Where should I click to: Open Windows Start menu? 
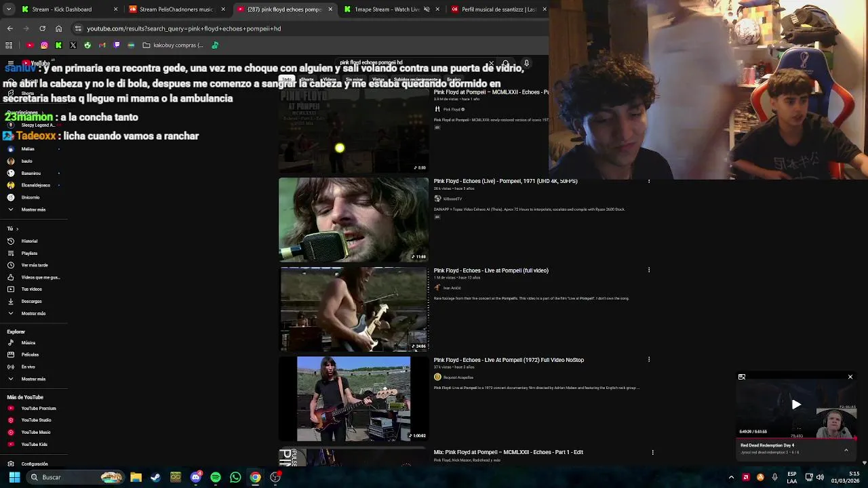tap(14, 477)
